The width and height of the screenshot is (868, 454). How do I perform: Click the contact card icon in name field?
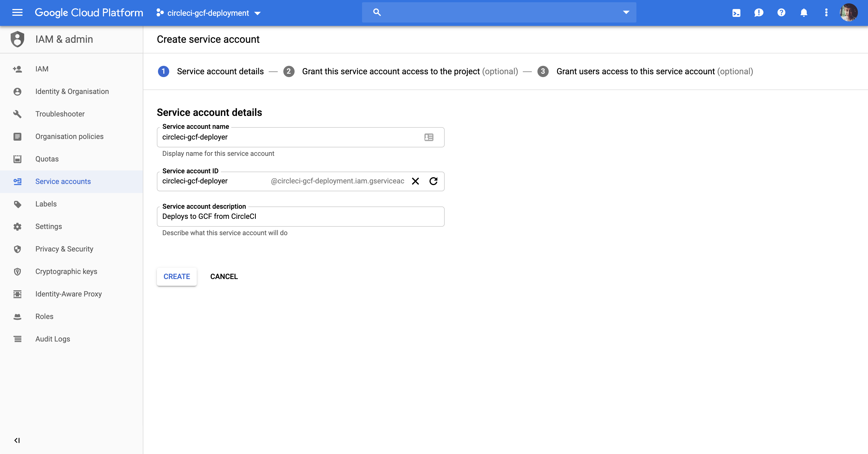[x=429, y=137]
